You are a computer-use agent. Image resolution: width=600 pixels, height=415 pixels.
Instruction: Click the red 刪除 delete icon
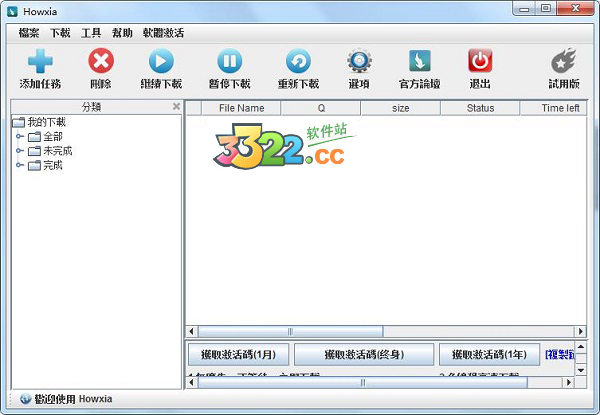pyautogui.click(x=101, y=60)
